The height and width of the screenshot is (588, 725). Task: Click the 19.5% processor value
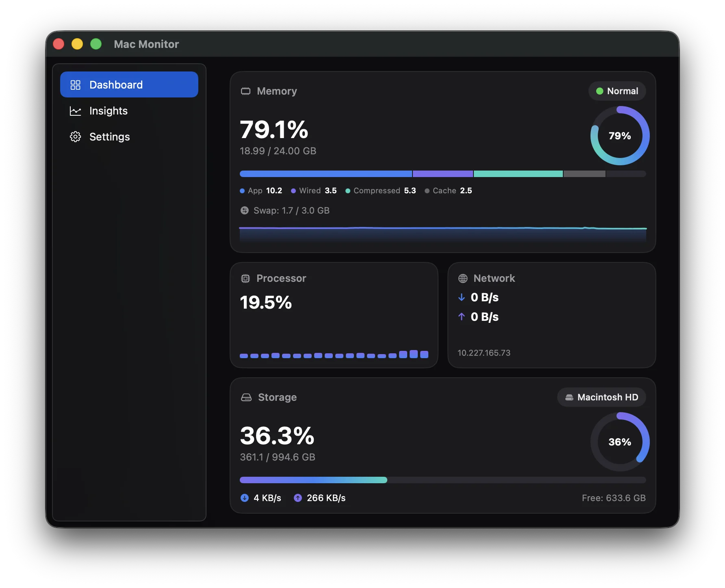point(266,303)
